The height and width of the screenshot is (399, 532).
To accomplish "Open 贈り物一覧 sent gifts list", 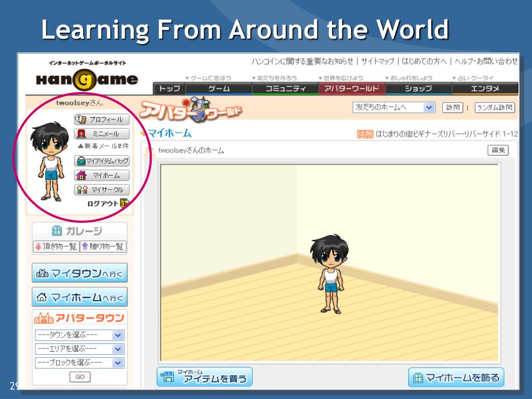I will tap(103, 246).
